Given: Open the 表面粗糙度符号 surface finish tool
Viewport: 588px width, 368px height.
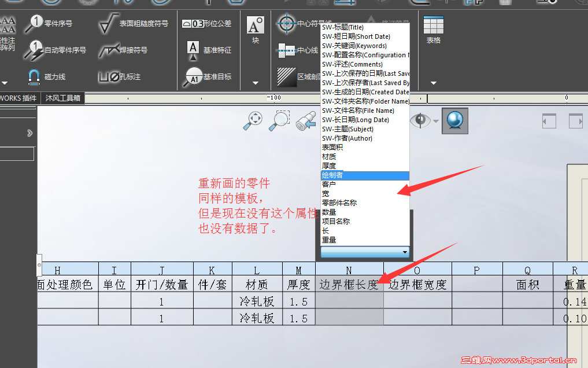Looking at the screenshot, I should pos(133,23).
